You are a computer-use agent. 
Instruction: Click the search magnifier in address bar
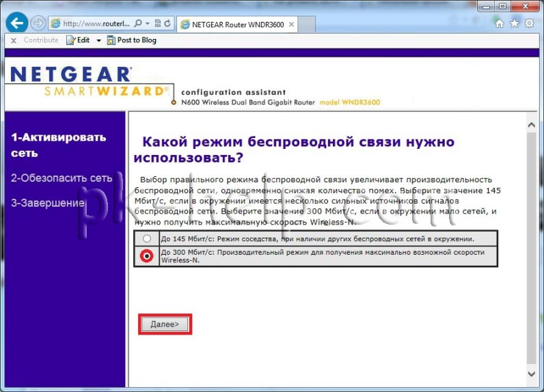(138, 23)
